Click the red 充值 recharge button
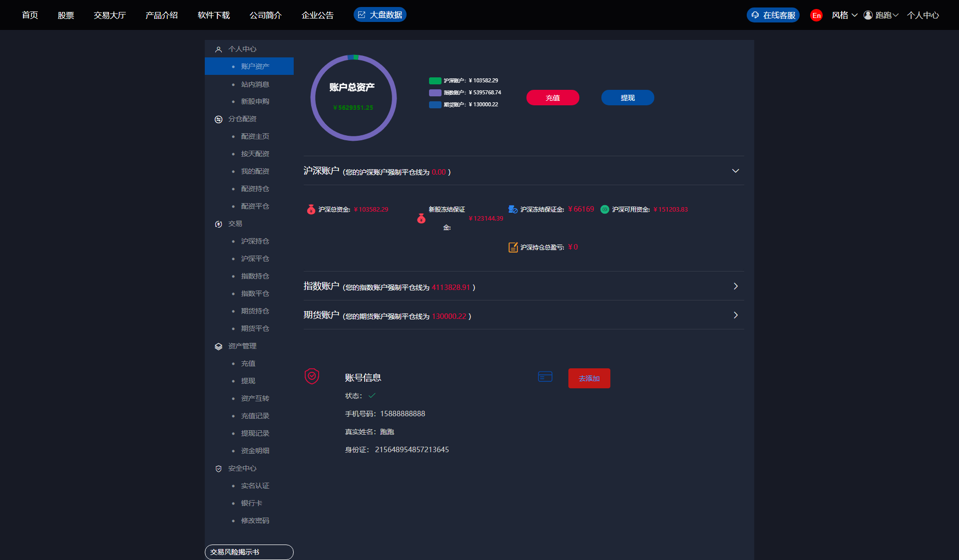Screen dimensions: 959x560 552,98
